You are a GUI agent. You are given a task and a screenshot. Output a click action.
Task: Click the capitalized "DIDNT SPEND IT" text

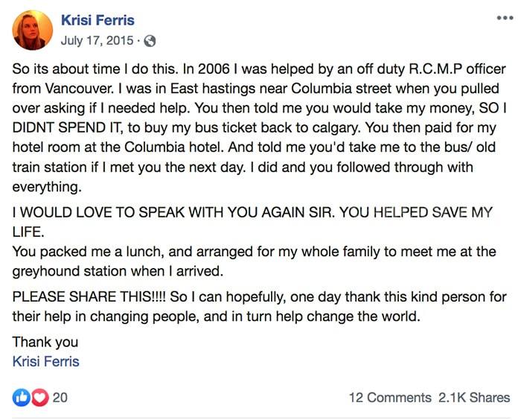(x=60, y=127)
